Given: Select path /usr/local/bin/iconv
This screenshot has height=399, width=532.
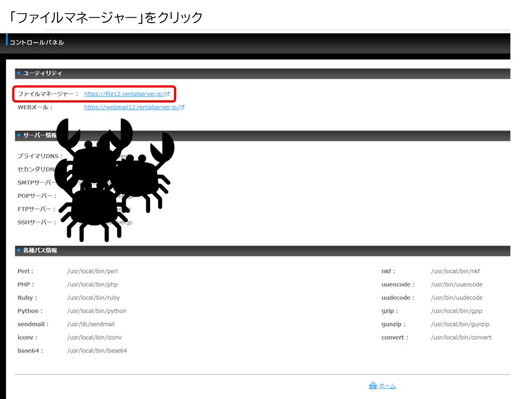Looking at the screenshot, I should [94, 337].
